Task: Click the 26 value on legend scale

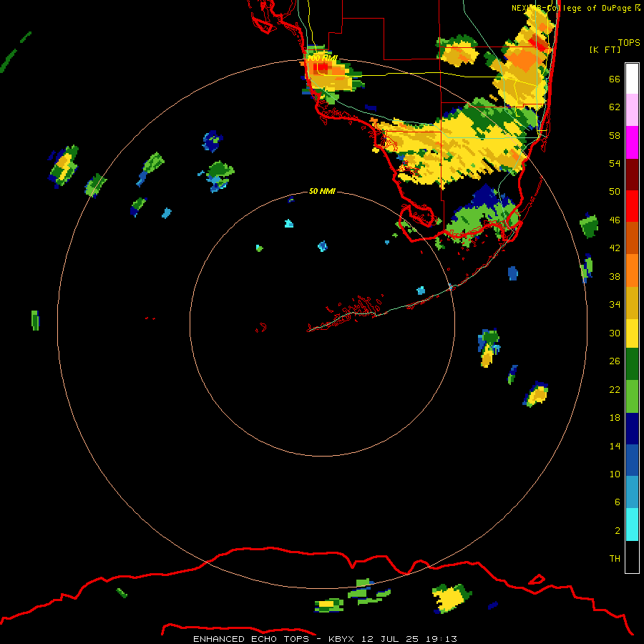Action: [615, 361]
